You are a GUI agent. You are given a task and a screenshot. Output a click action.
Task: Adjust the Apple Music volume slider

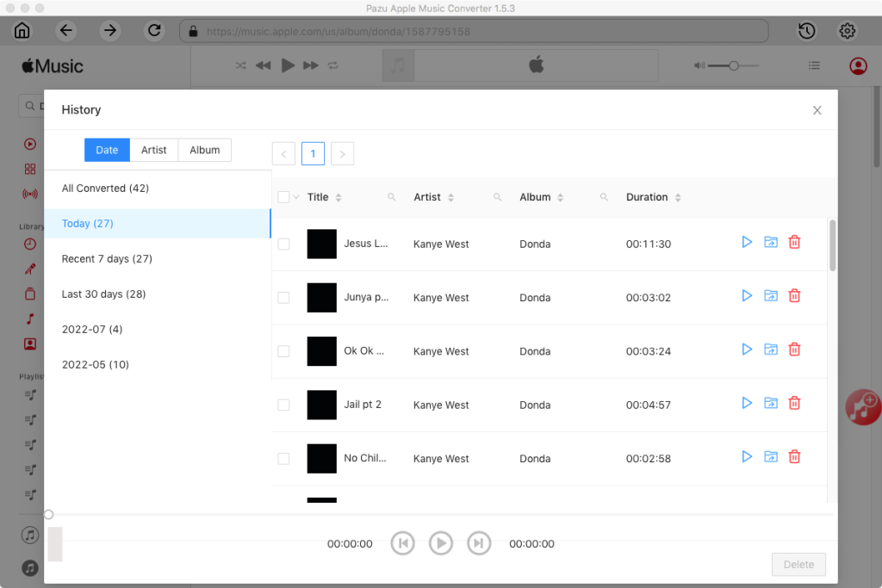click(x=733, y=65)
